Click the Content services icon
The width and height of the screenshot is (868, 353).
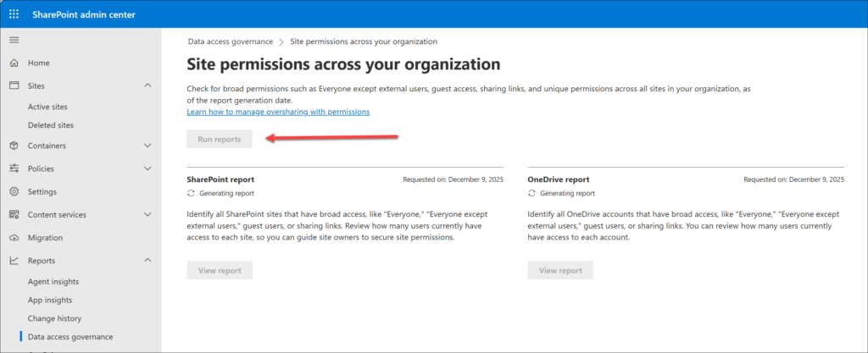(x=14, y=215)
